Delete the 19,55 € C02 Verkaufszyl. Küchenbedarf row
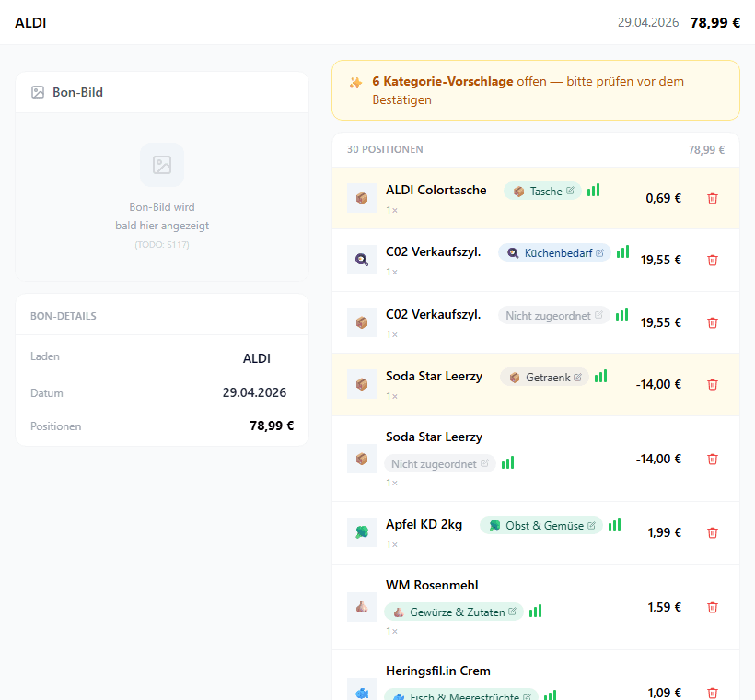The image size is (755, 700). [712, 260]
